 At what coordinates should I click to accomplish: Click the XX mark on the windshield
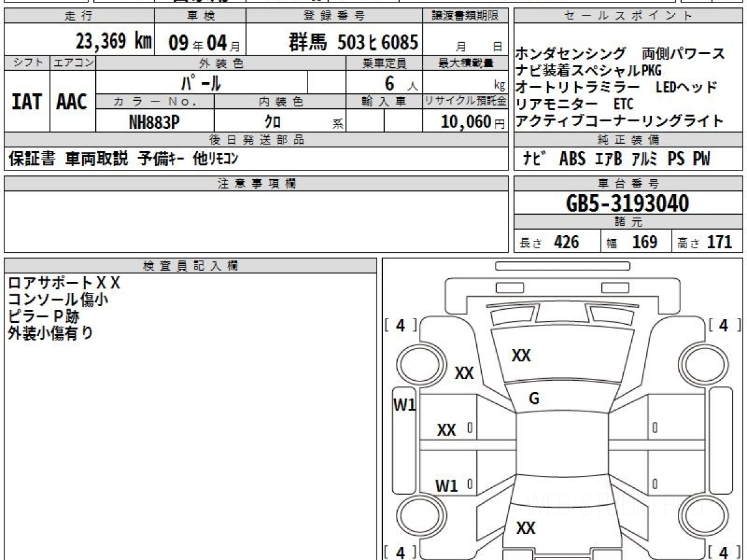point(521,355)
